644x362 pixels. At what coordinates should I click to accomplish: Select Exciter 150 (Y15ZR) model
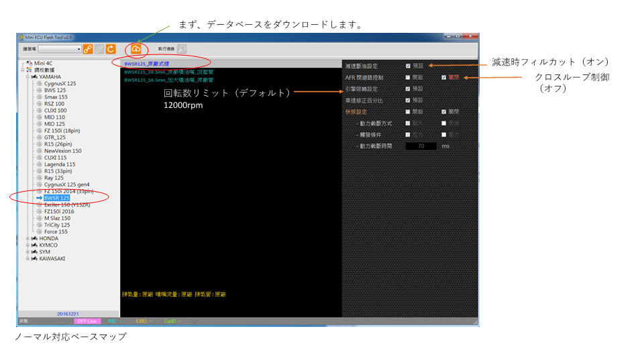coord(67,205)
